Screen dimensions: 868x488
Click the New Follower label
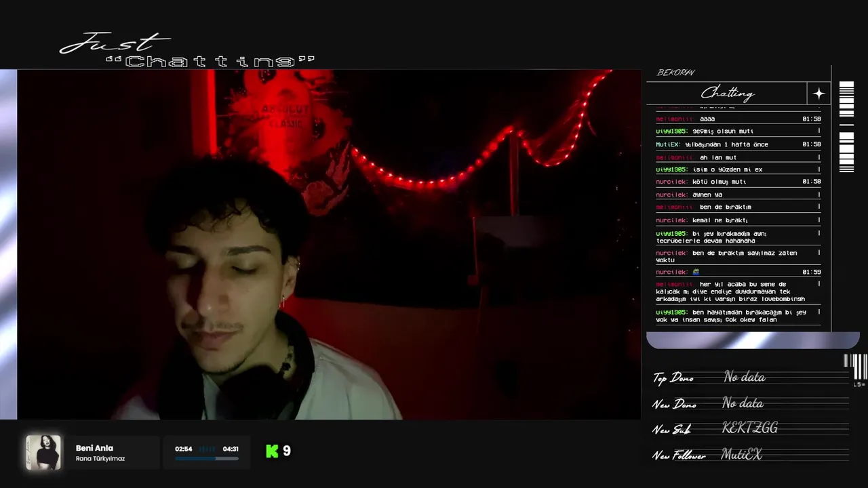[679, 456]
